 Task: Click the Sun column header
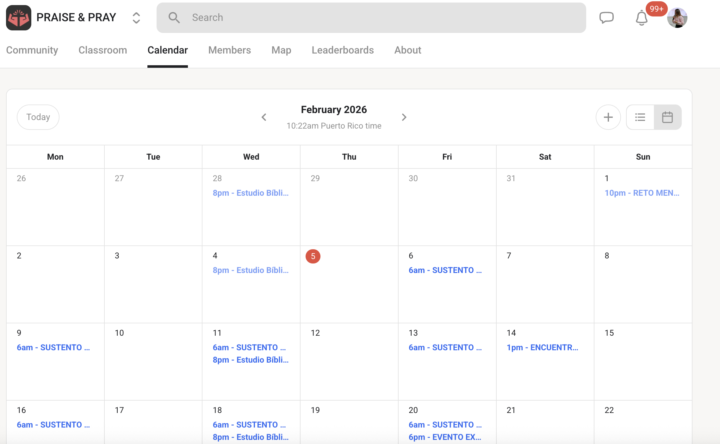click(x=643, y=157)
